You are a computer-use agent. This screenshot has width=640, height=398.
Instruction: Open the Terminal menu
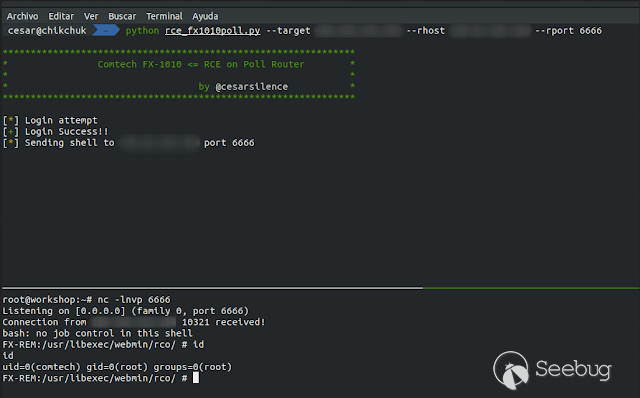[164, 16]
